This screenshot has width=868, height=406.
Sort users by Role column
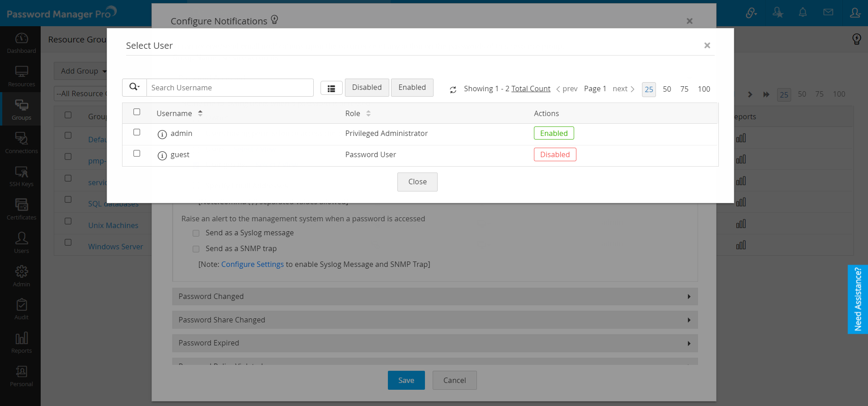(x=358, y=113)
